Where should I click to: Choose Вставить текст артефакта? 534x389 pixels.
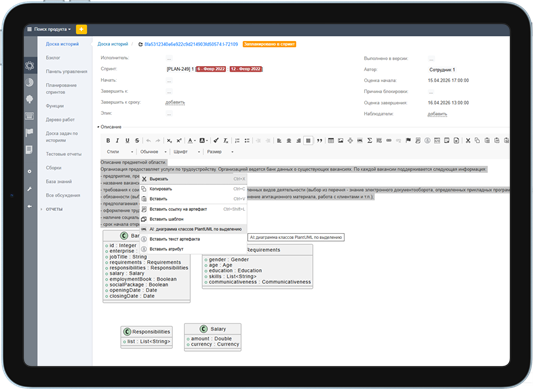pyautogui.click(x=193, y=239)
